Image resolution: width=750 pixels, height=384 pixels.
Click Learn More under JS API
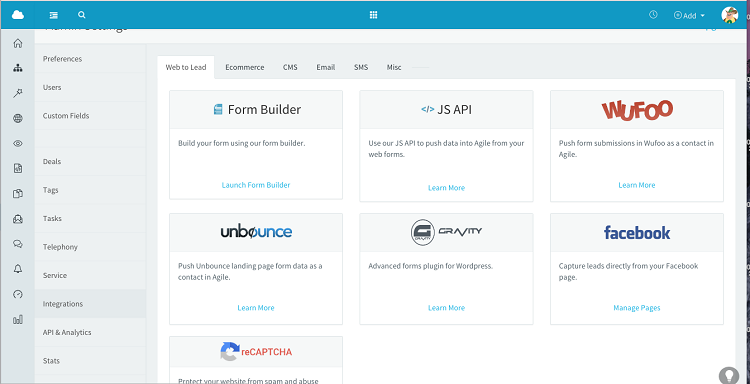[x=446, y=188]
